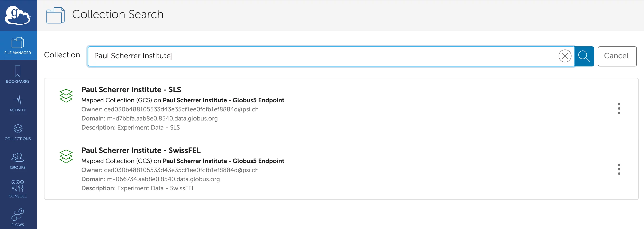Open options menu for SLS collection

[619, 108]
